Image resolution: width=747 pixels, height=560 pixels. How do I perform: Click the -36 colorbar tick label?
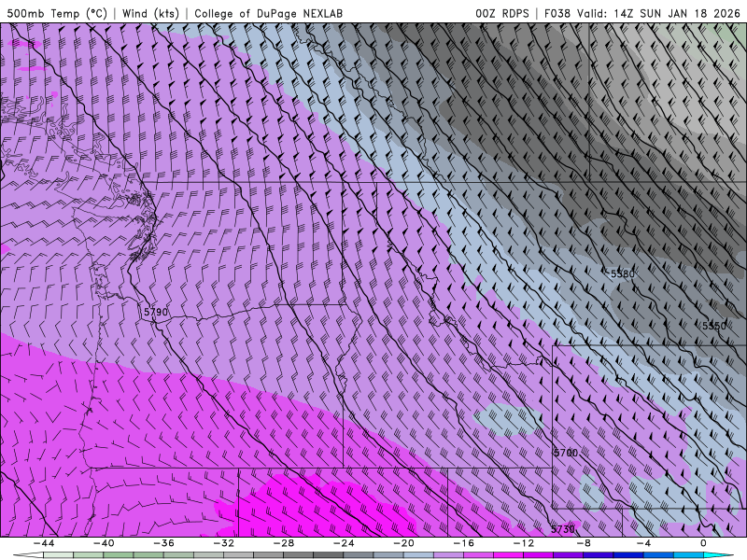tap(163, 543)
